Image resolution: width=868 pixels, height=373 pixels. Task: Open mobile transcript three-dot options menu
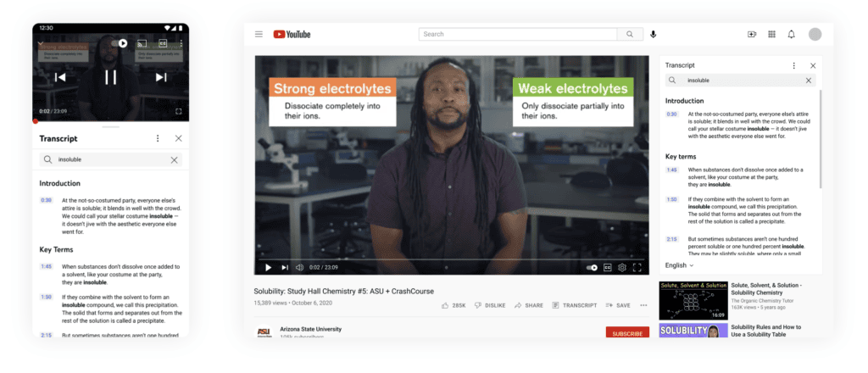point(158,138)
